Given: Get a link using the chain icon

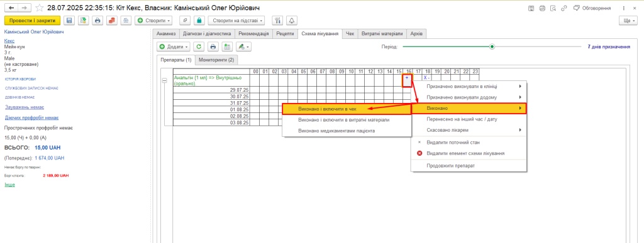Looking at the screenshot, I should click(564, 8).
